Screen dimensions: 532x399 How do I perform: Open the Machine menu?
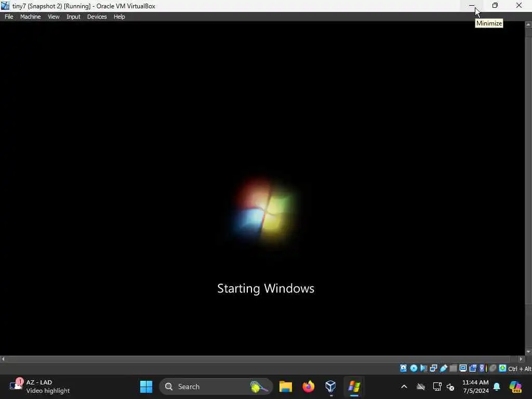(x=30, y=17)
